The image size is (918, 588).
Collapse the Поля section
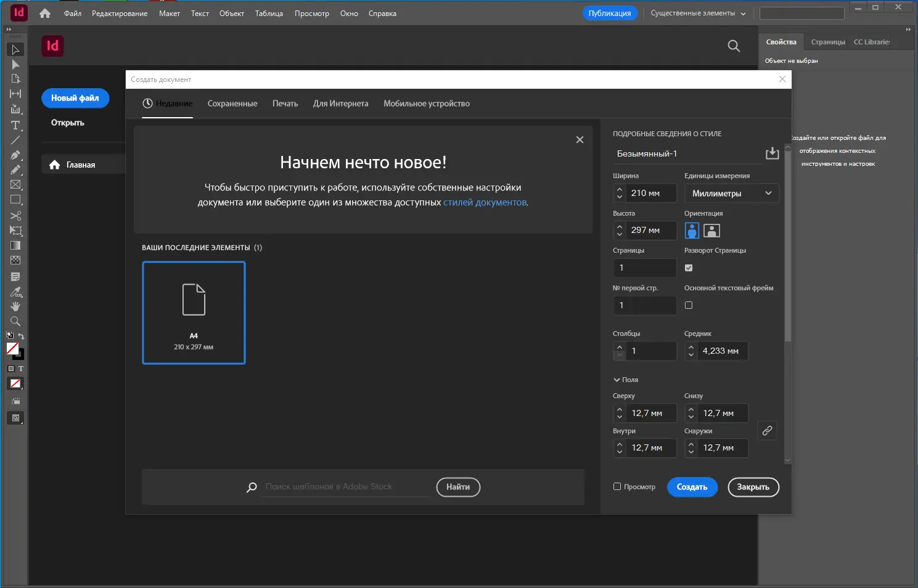pyautogui.click(x=616, y=379)
